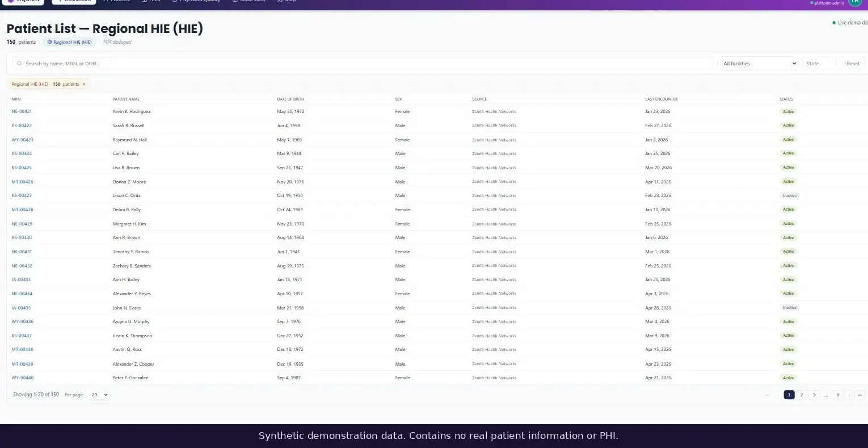
Task: Click the Showing 1-20 of 150 text
Action: tap(36, 395)
